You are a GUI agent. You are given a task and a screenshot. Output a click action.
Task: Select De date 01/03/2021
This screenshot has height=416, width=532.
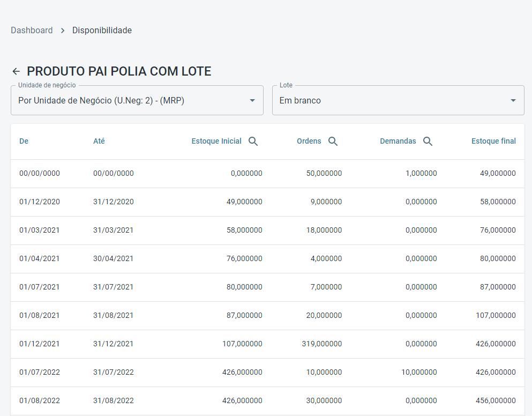[39, 230]
